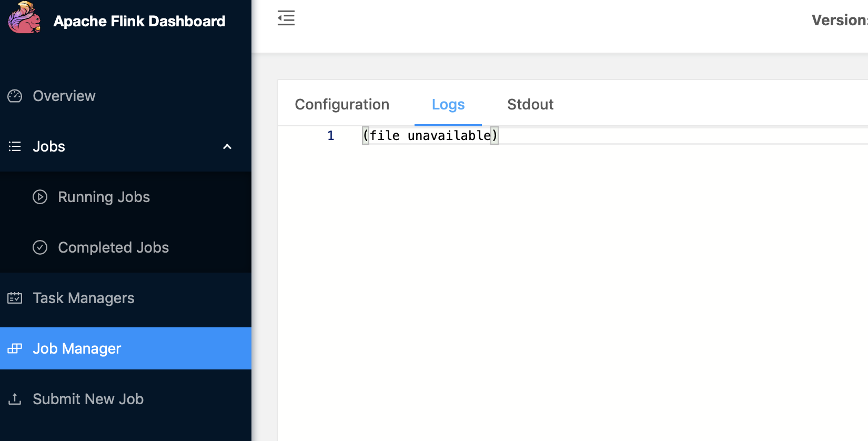Open Submit New Job page
The width and height of the screenshot is (868, 441).
[x=126, y=399]
